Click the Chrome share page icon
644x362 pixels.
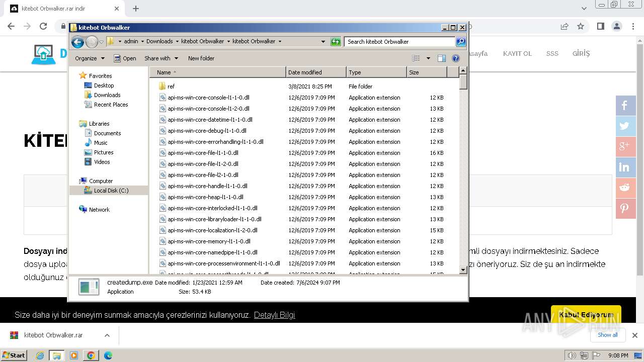tap(565, 26)
